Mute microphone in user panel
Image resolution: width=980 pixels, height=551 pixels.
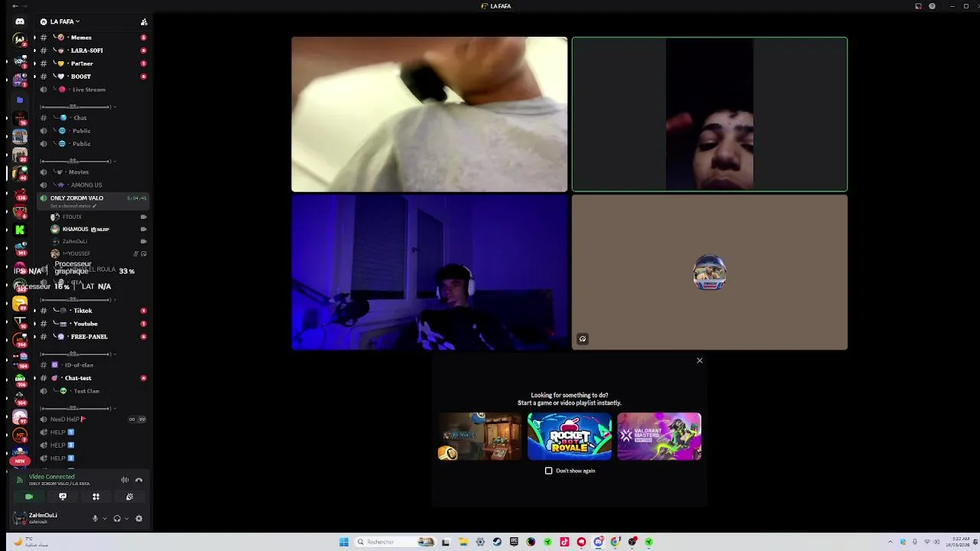pyautogui.click(x=95, y=518)
